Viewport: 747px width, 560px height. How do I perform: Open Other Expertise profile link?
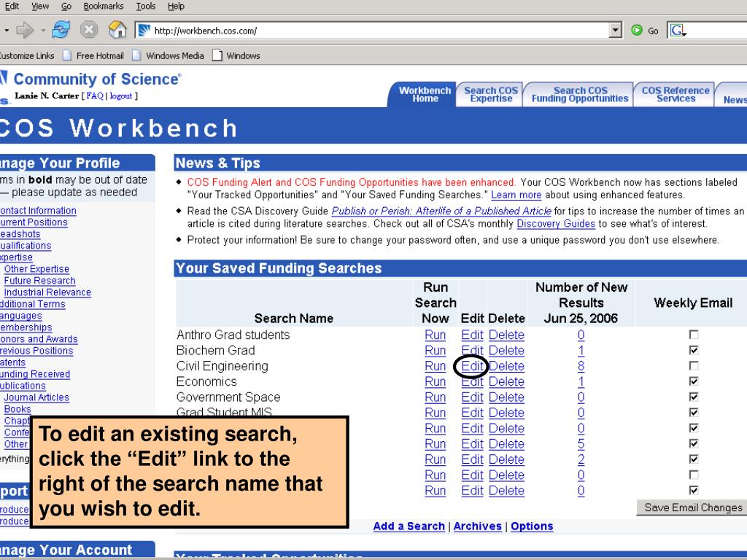36,269
